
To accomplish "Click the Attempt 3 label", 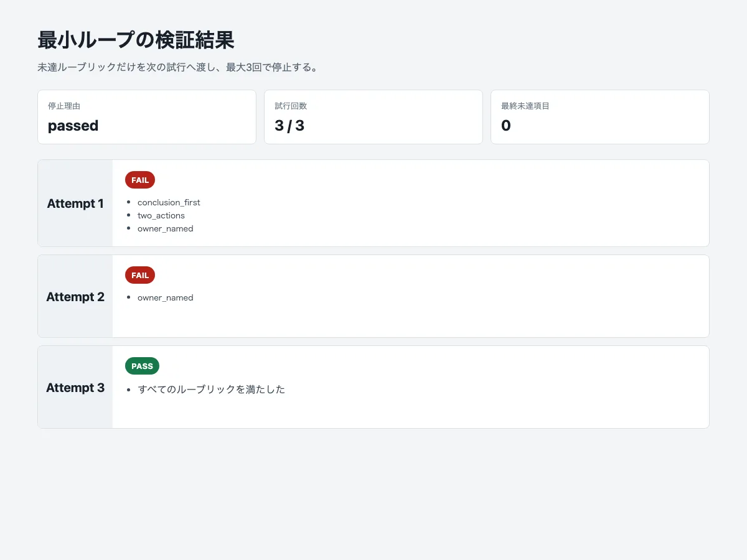I will pos(75,388).
